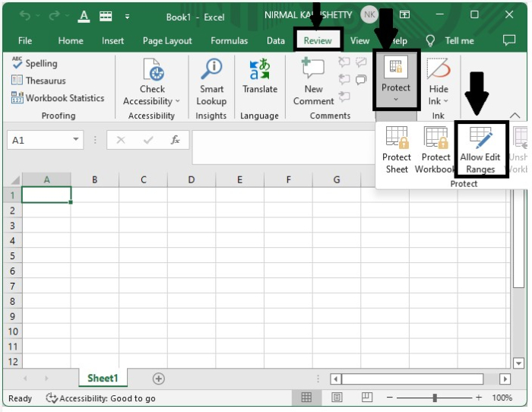Viewport: 532px width, 412px height.
Task: Switch to Page Layout view in status bar
Action: (337, 398)
